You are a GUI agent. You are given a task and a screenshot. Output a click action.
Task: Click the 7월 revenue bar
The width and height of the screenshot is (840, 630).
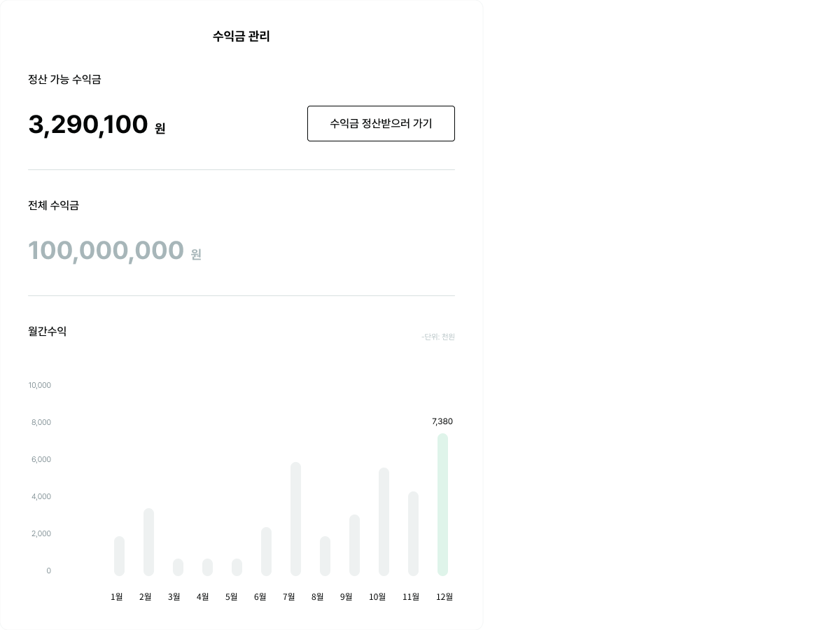point(295,519)
